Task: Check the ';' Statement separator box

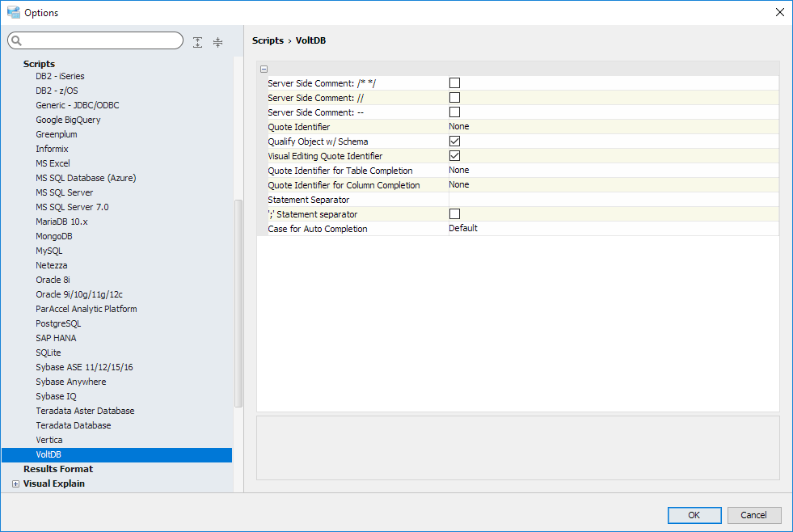Action: [454, 214]
